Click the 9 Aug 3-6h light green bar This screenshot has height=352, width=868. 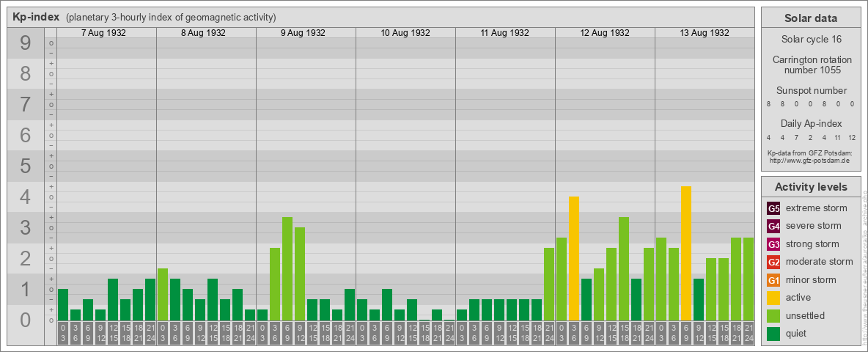pos(275,285)
